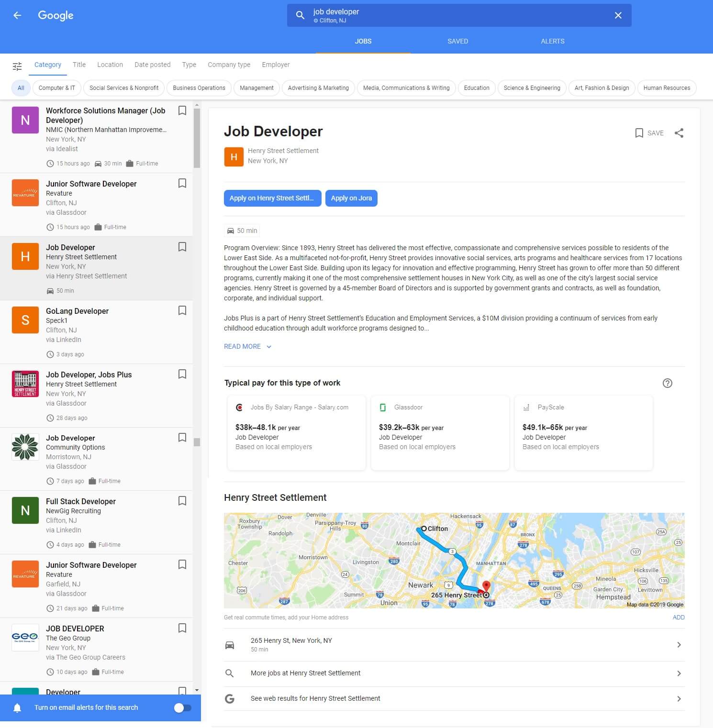Click the commute route map
Screen dimensions: 713x728
(454, 560)
